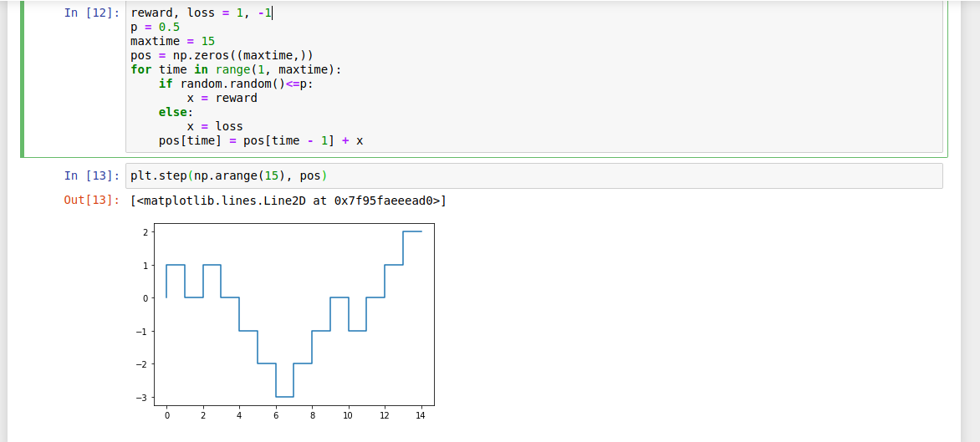
Task: Click the 'maxtime = 15' code line
Action: tap(173, 41)
